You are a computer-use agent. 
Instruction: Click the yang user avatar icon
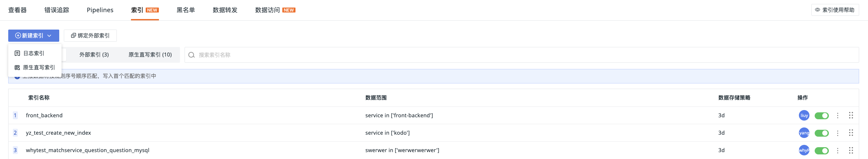804,133
